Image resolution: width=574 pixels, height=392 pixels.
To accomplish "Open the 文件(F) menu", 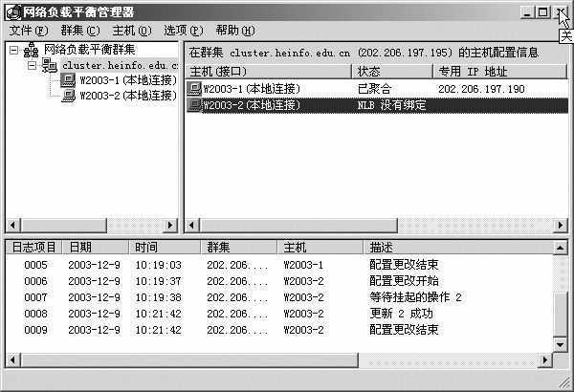I will pos(28,31).
